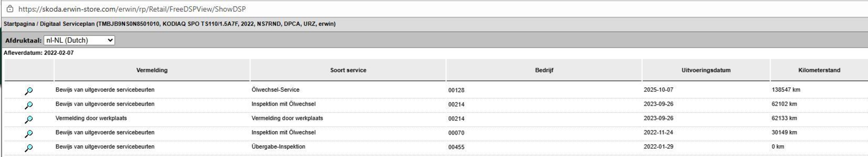The image size is (868, 157).
Task: Open the Afdruktaal language dropdown
Action: (x=79, y=41)
